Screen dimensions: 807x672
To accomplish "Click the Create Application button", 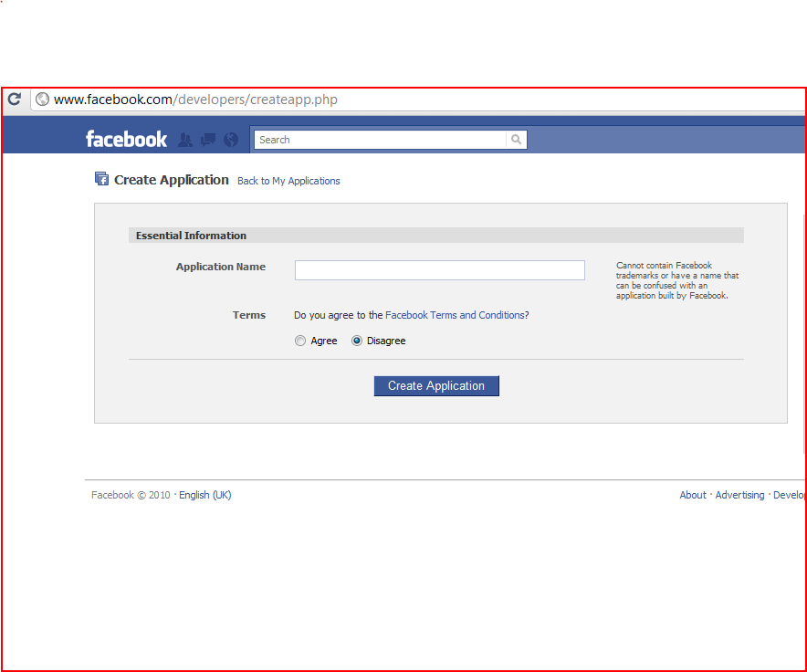I will coord(436,385).
